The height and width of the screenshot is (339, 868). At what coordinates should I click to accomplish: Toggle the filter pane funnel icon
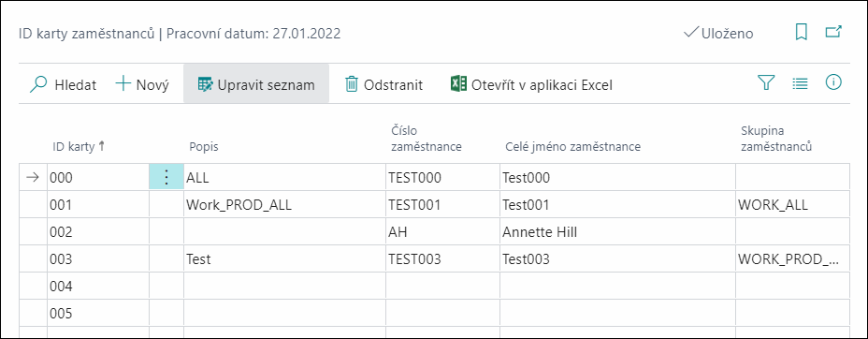(766, 83)
